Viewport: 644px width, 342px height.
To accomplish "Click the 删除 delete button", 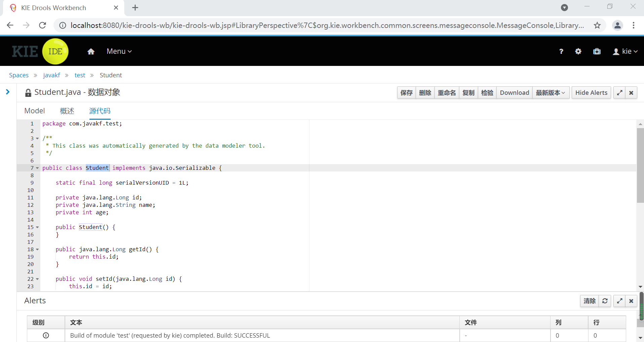I will pyautogui.click(x=425, y=93).
